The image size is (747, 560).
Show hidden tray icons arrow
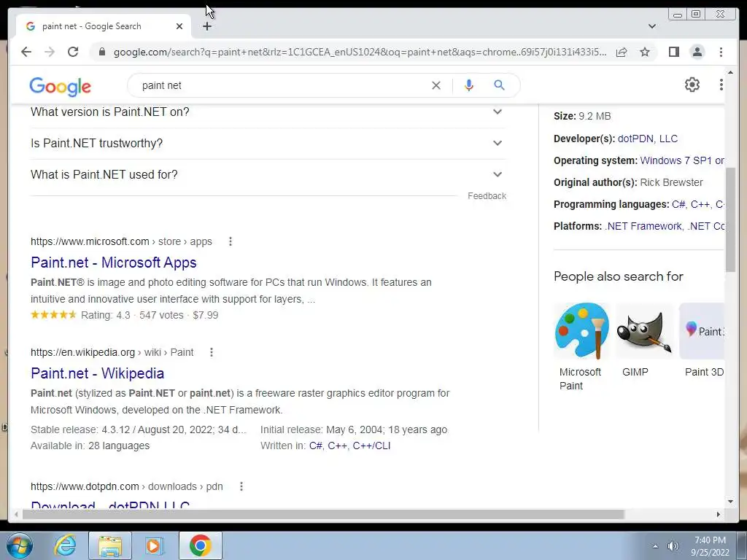655,546
